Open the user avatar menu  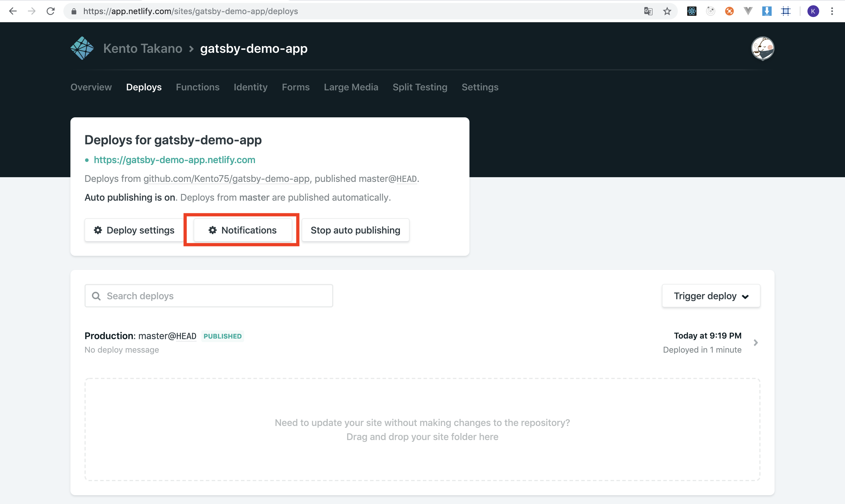(x=763, y=48)
